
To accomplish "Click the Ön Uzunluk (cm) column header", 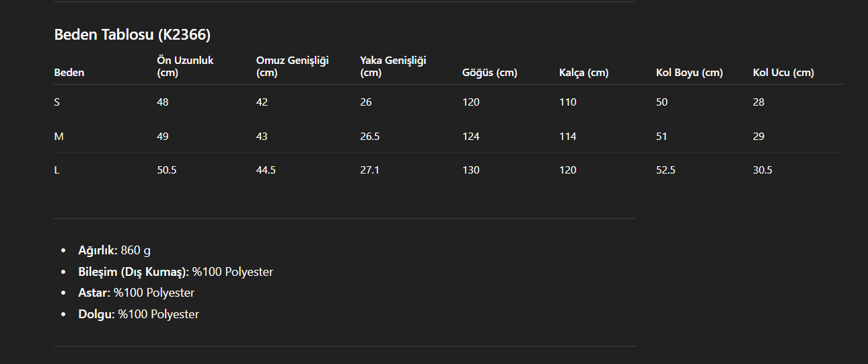I will coord(185,67).
